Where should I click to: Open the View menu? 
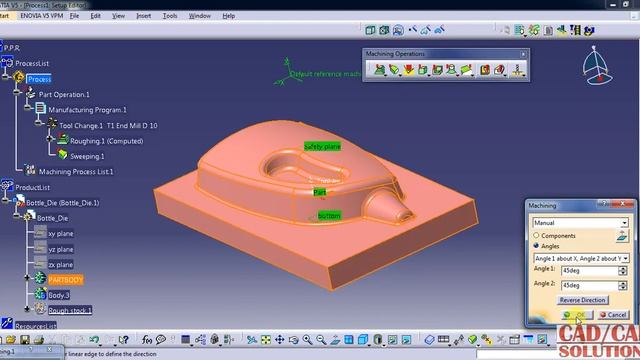pyautogui.click(x=118, y=16)
